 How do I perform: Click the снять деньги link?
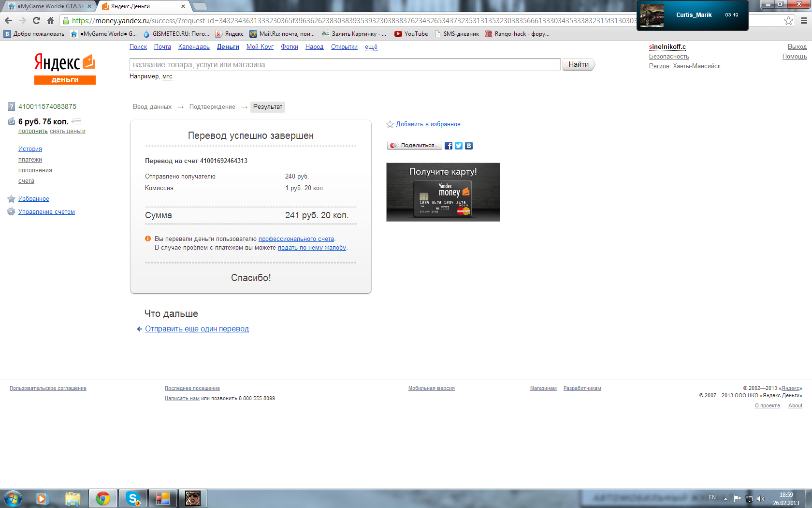[68, 131]
